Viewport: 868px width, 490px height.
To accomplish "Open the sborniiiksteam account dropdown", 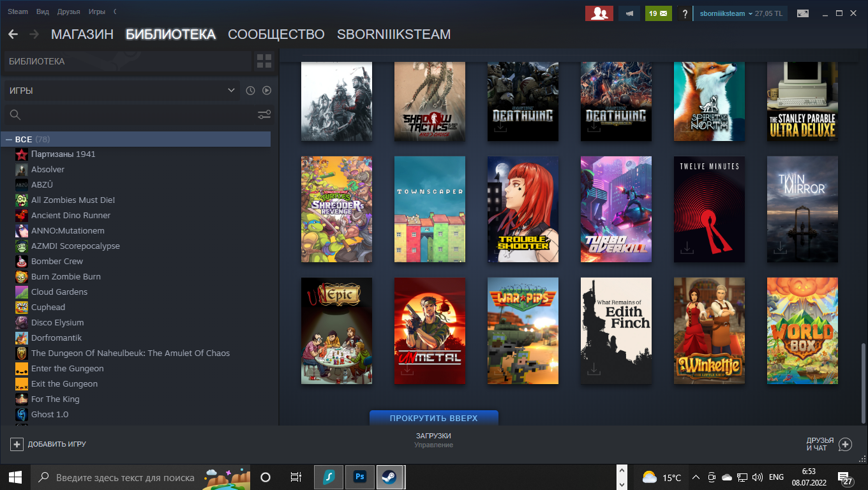I will pos(740,13).
